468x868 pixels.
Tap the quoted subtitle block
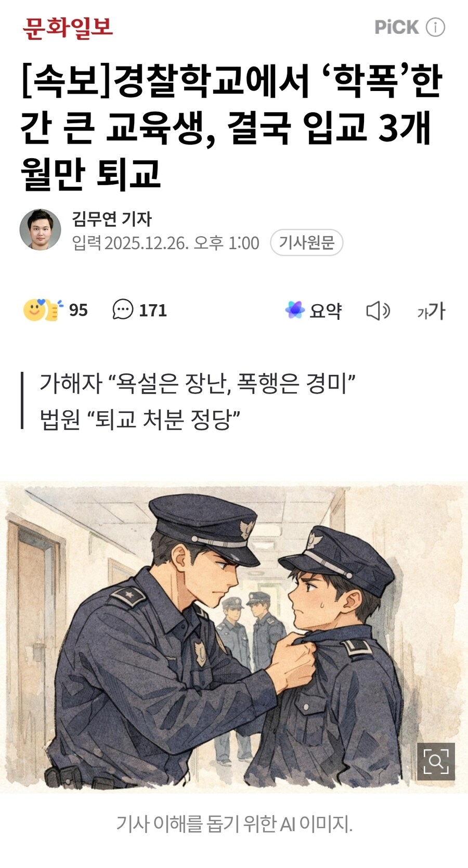click(198, 400)
